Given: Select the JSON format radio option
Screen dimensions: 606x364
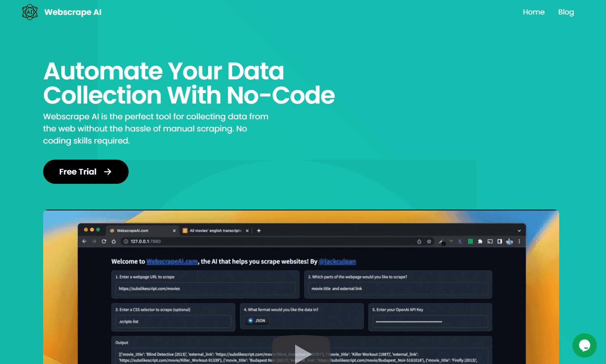Looking at the screenshot, I should coord(257,321).
